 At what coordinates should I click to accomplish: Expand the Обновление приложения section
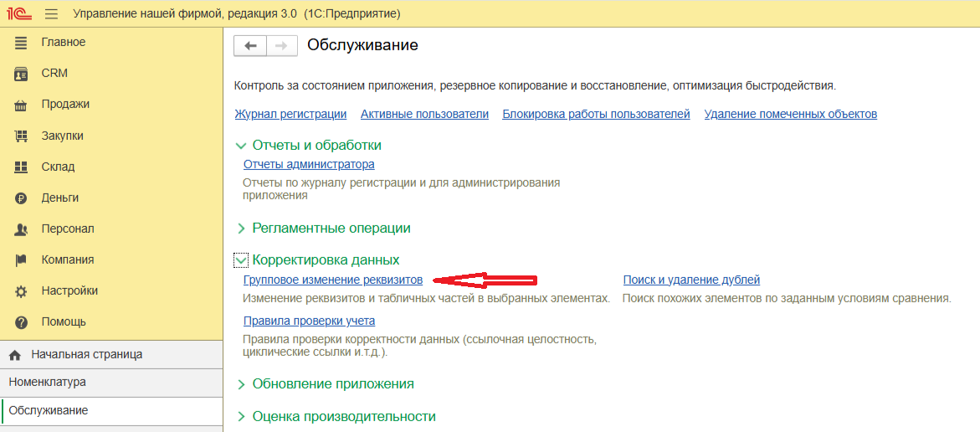[242, 384]
